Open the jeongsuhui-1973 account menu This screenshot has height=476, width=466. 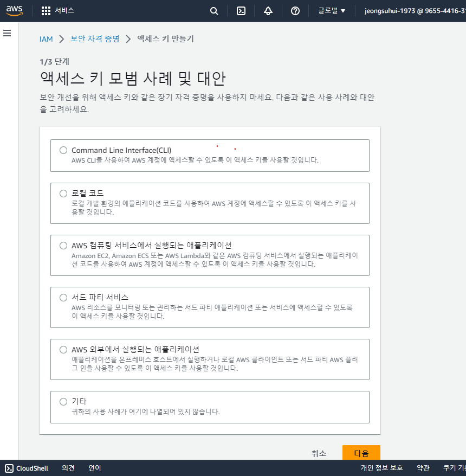coord(415,11)
